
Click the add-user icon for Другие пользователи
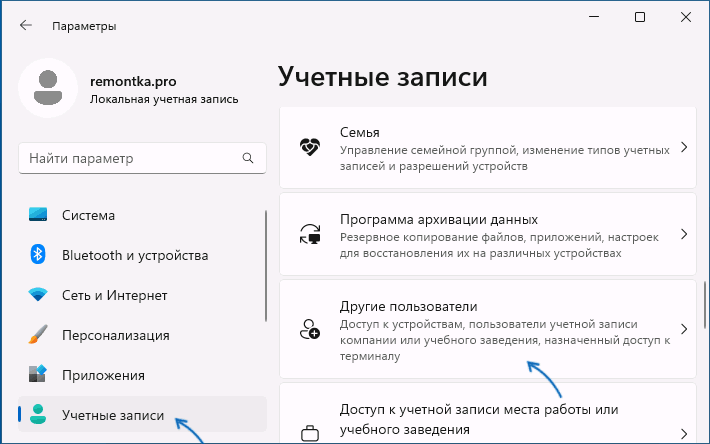click(x=310, y=329)
